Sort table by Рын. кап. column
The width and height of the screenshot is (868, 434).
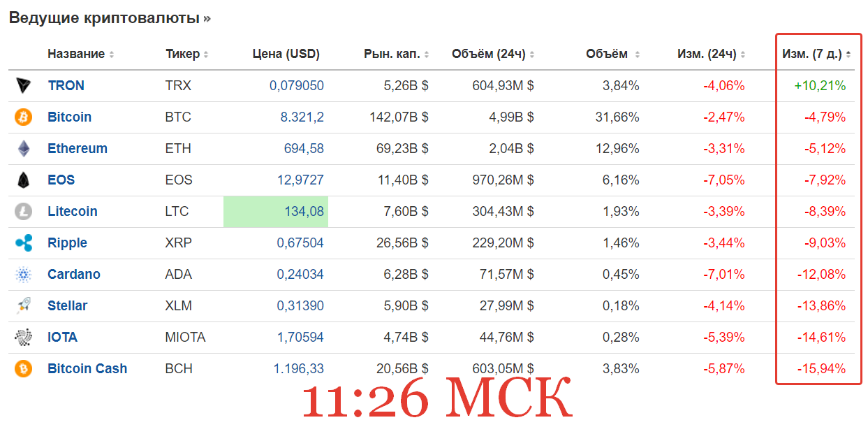pos(397,54)
